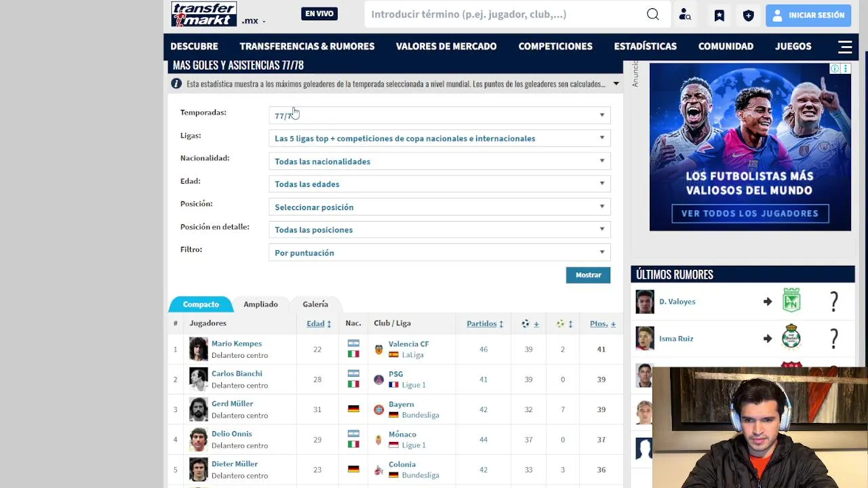868x488 pixels.
Task: Click the EN VIVO button
Action: coord(319,14)
